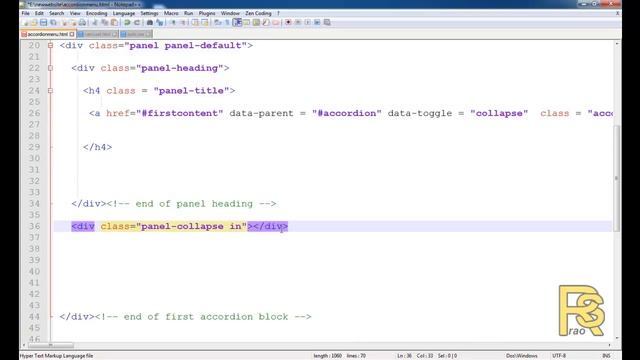Click the Print toolbar icon
Viewport: 640px width, 360px height.
click(83, 22)
